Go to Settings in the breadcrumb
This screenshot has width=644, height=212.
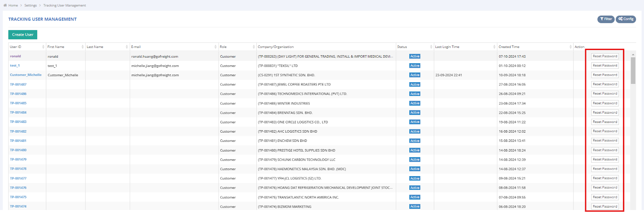click(x=31, y=6)
